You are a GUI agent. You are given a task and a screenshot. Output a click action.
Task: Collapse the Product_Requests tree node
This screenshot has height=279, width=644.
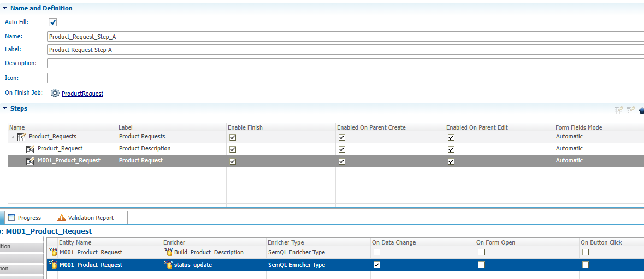point(13,137)
